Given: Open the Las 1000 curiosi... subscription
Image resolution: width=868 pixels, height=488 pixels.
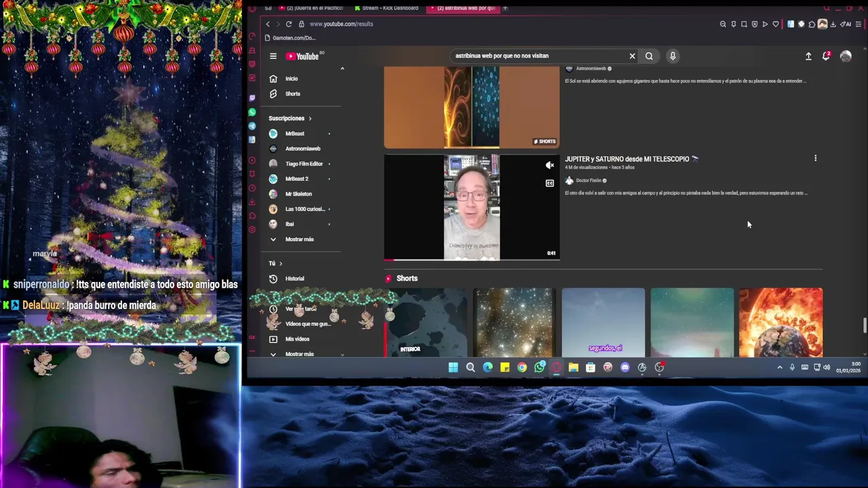Looking at the screenshot, I should 304,209.
